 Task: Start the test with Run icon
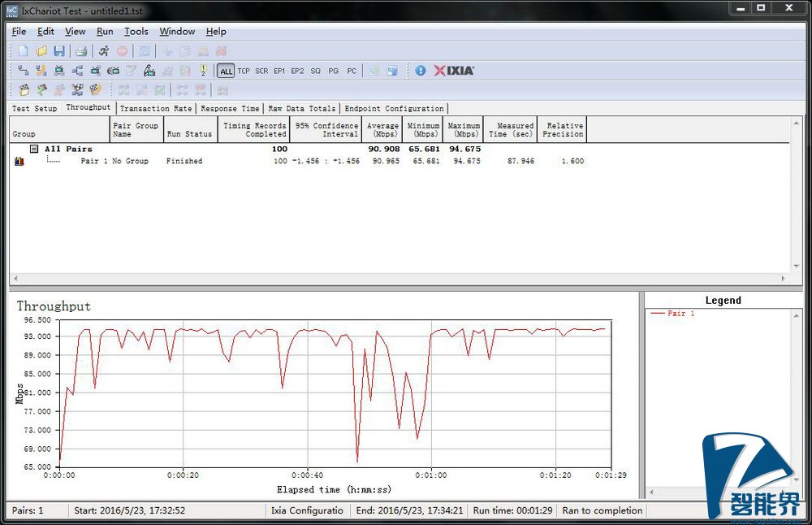103,51
